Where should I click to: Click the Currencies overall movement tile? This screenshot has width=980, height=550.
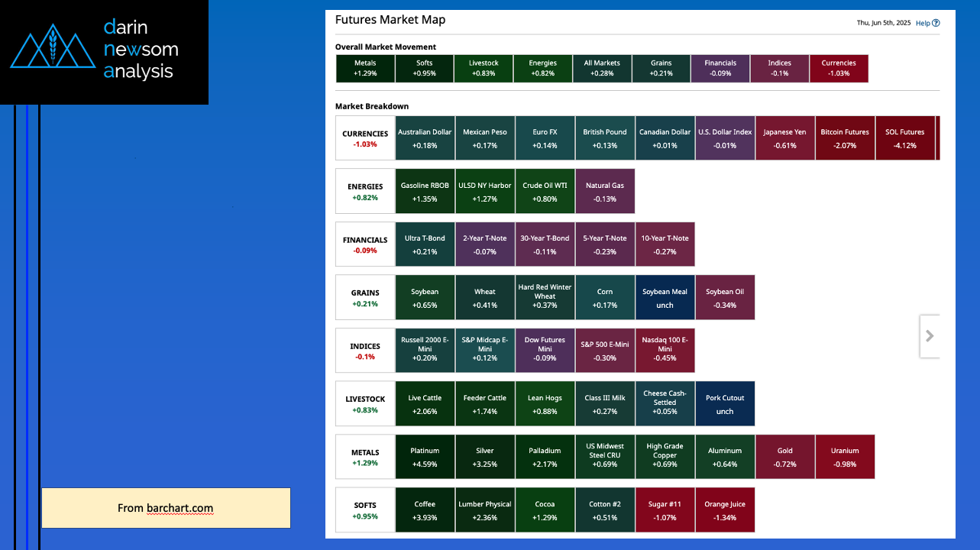(x=839, y=69)
